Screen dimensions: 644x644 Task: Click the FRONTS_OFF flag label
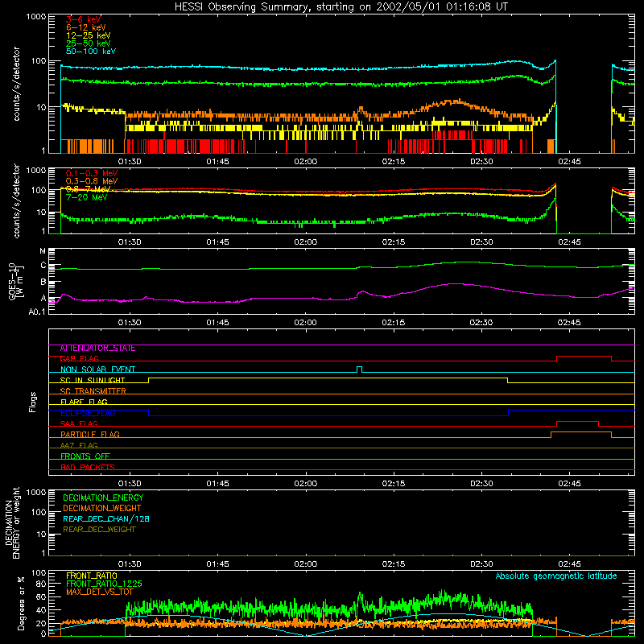pos(85,456)
